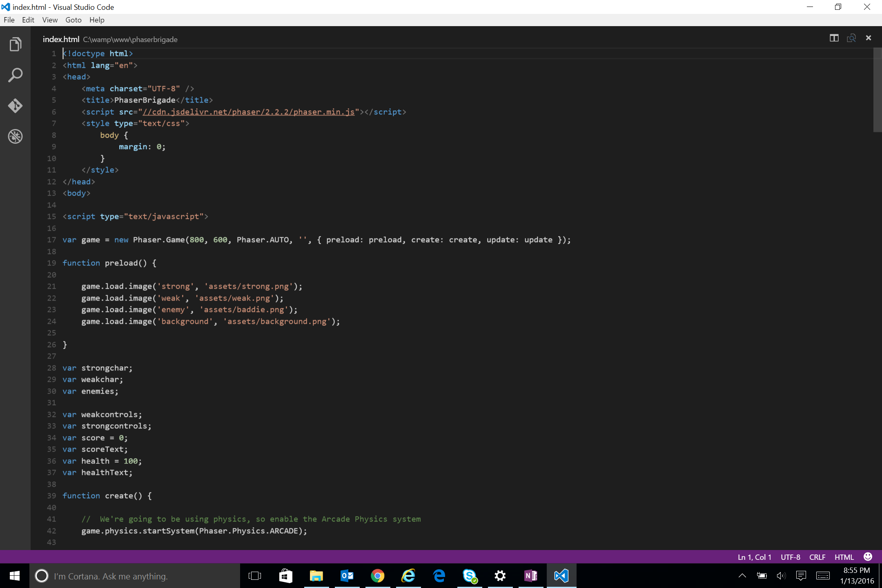Image resolution: width=882 pixels, height=588 pixels.
Task: Click the Arcade Physics comment line
Action: tap(251, 519)
